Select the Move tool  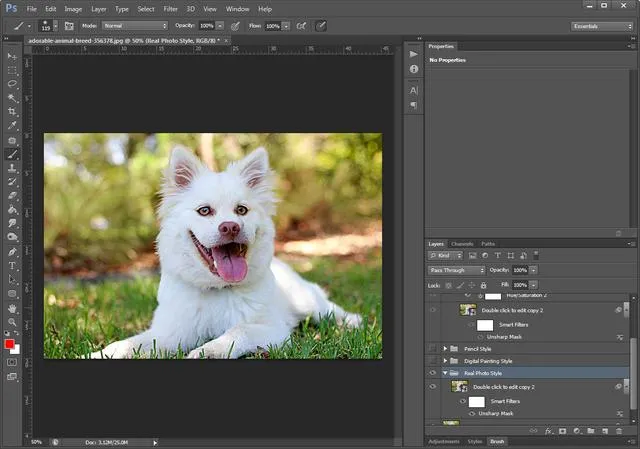coord(12,56)
